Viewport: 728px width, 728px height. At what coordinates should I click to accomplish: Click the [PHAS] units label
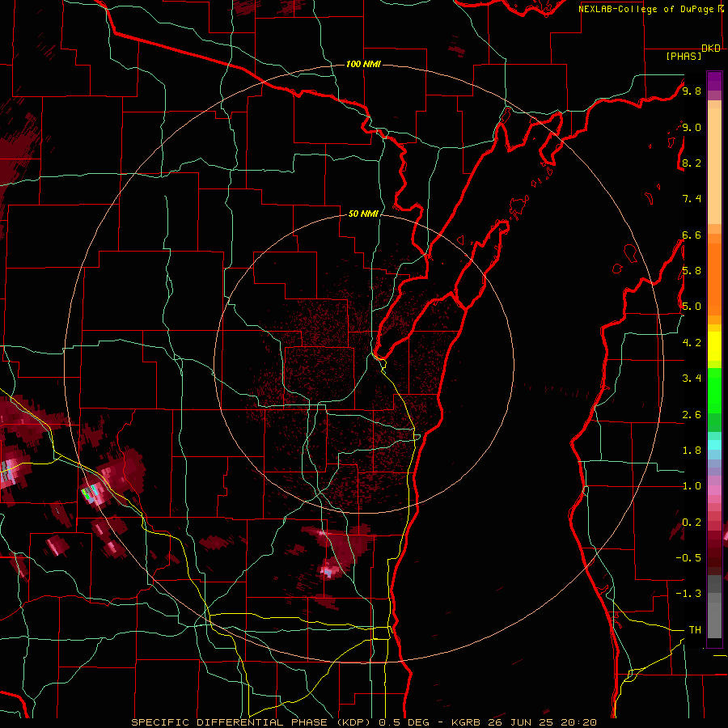[x=684, y=57]
